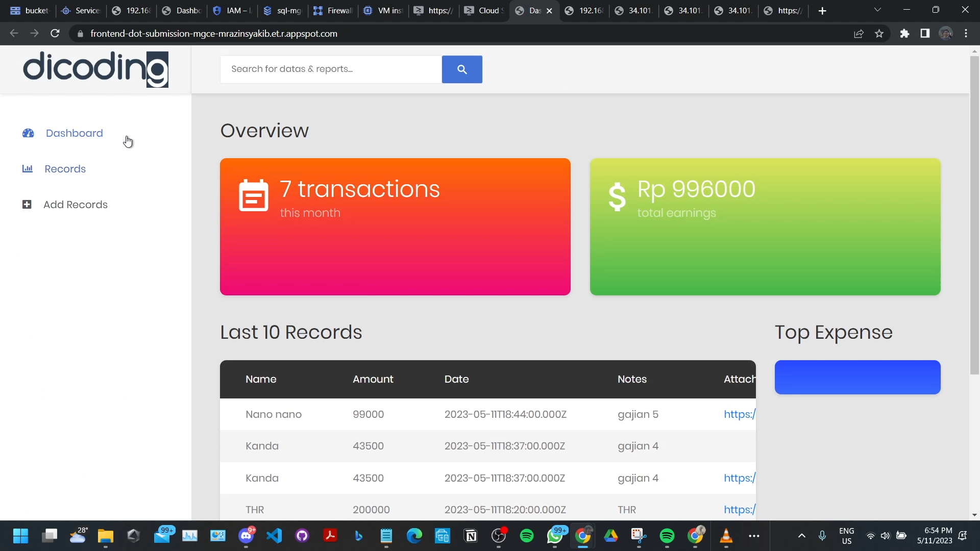Open a new browser tab

pyautogui.click(x=822, y=10)
